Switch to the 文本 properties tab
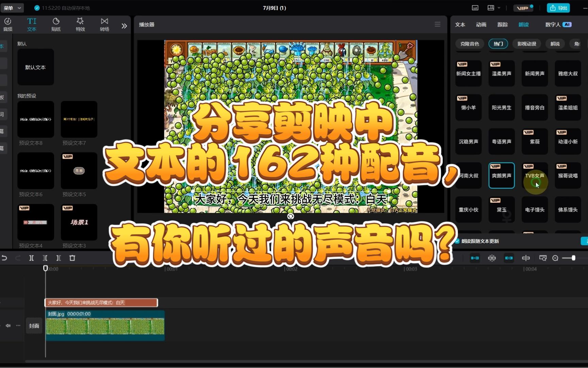Image resolution: width=588 pixels, height=368 pixels. pos(460,25)
